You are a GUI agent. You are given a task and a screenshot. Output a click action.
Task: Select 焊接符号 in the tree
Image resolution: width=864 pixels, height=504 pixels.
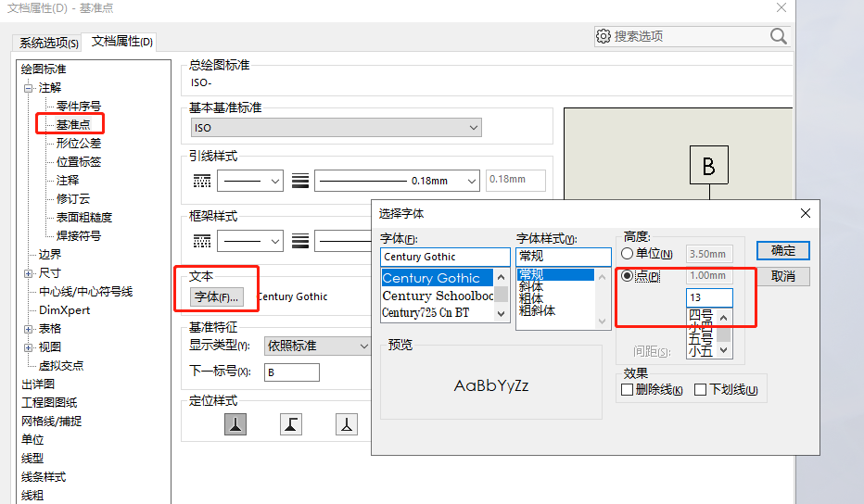click(79, 235)
